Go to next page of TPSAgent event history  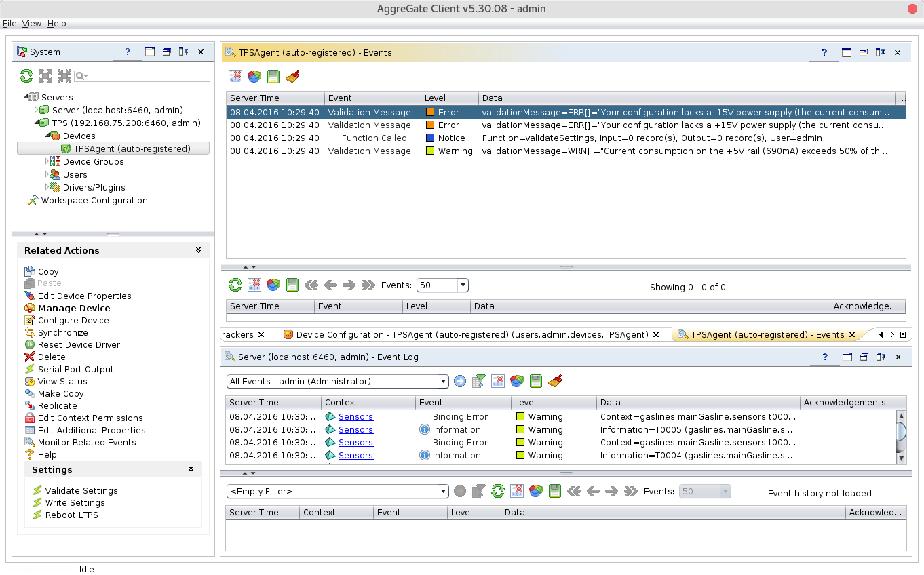click(349, 285)
